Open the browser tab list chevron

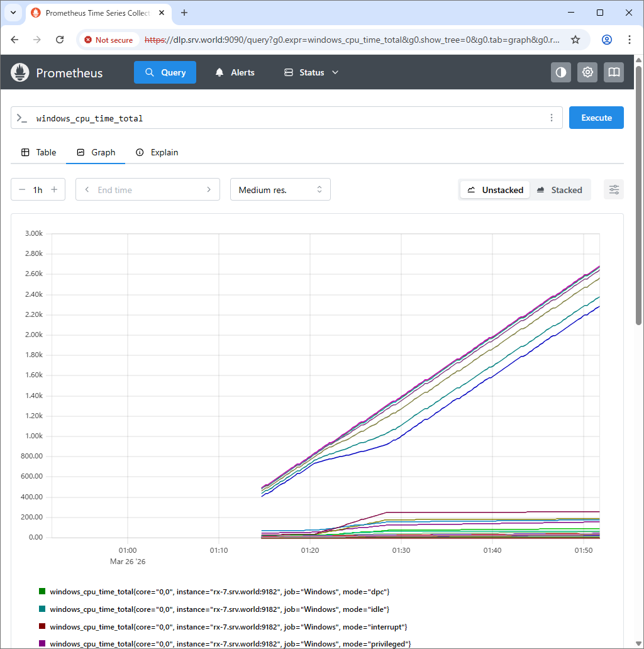(x=13, y=13)
